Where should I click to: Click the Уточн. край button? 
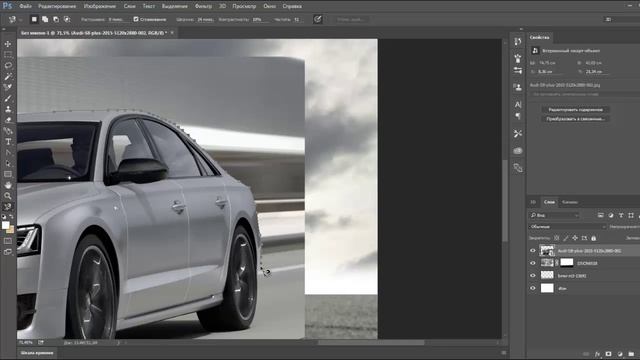(x=351, y=19)
